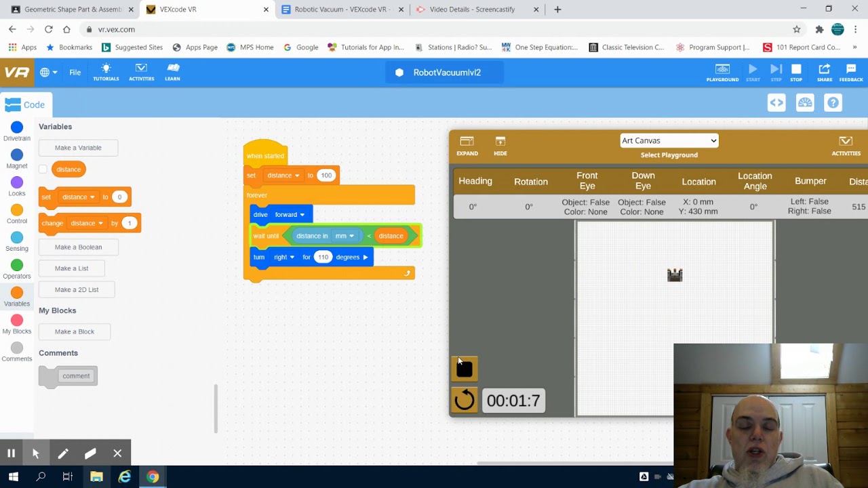Open the MPS Home bookmark
Viewport: 868px width, 488px height.
coord(250,47)
